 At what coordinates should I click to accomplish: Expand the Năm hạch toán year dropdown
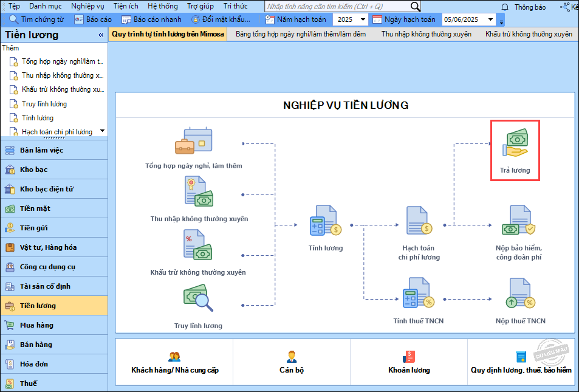tap(363, 19)
